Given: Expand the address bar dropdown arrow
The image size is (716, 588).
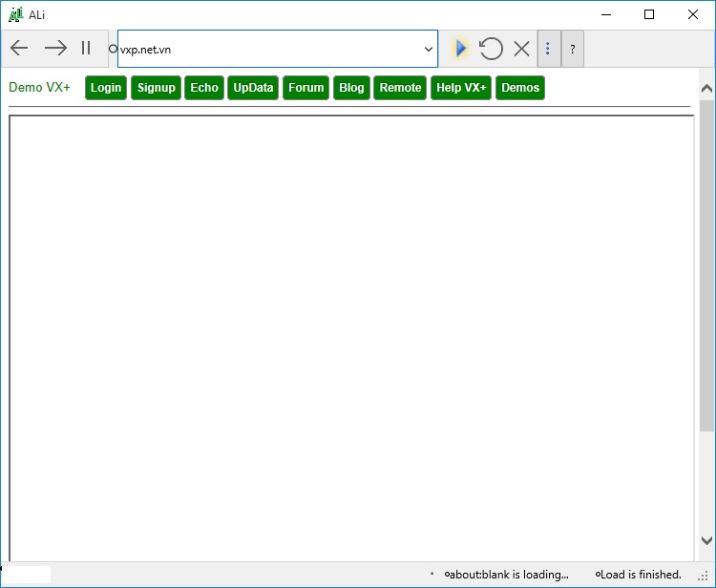Looking at the screenshot, I should pyautogui.click(x=428, y=49).
